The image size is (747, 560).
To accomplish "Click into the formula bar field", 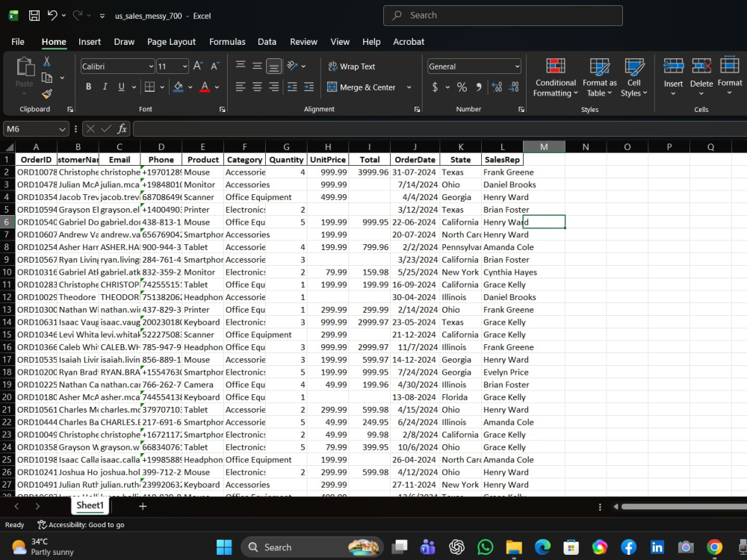I will 439,128.
